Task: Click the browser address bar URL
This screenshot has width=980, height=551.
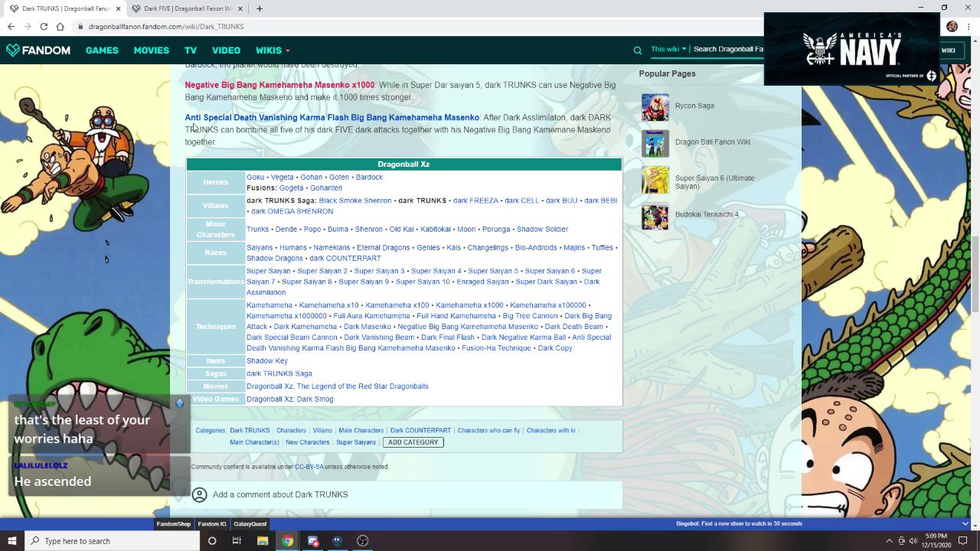Action: coord(166,27)
